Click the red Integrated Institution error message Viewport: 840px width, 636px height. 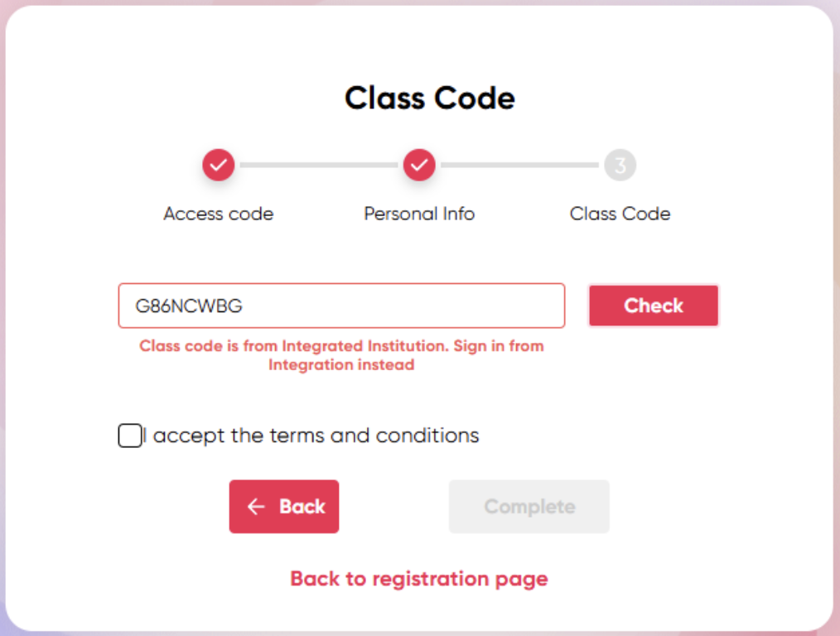point(341,346)
